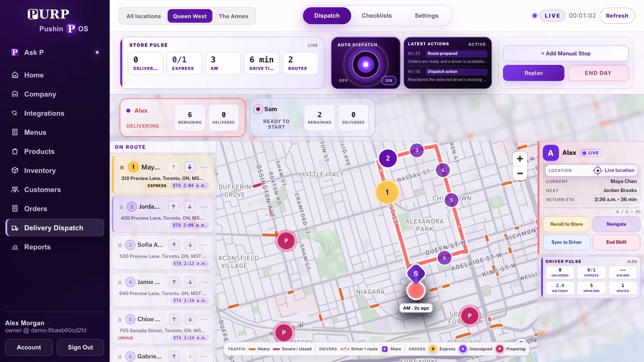This screenshot has width=644, height=362.
Task: Click the End Shift button
Action: 616,242
